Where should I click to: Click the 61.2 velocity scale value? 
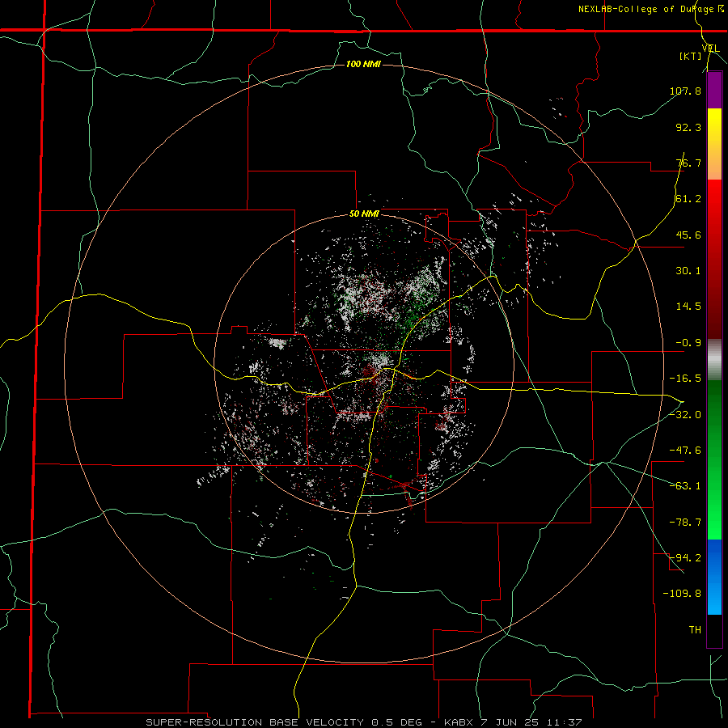point(688,199)
